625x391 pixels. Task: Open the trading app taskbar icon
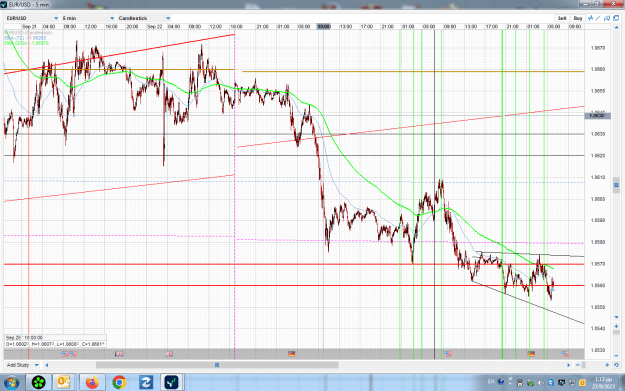[x=172, y=382]
